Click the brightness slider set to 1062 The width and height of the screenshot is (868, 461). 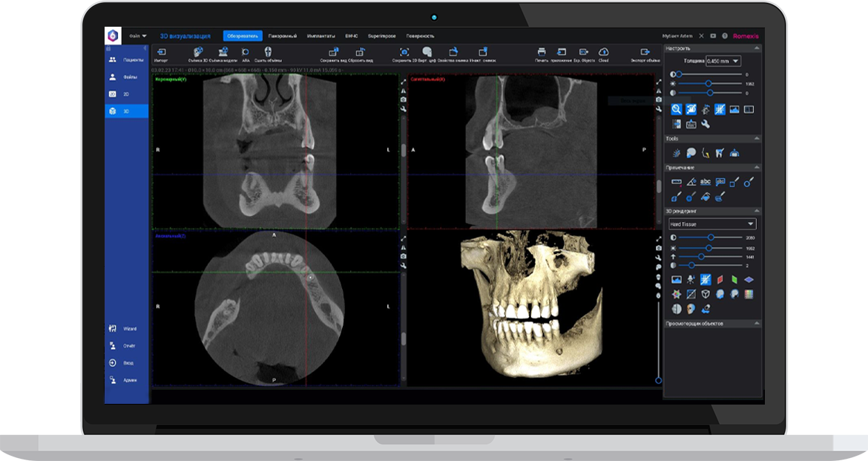tap(708, 84)
